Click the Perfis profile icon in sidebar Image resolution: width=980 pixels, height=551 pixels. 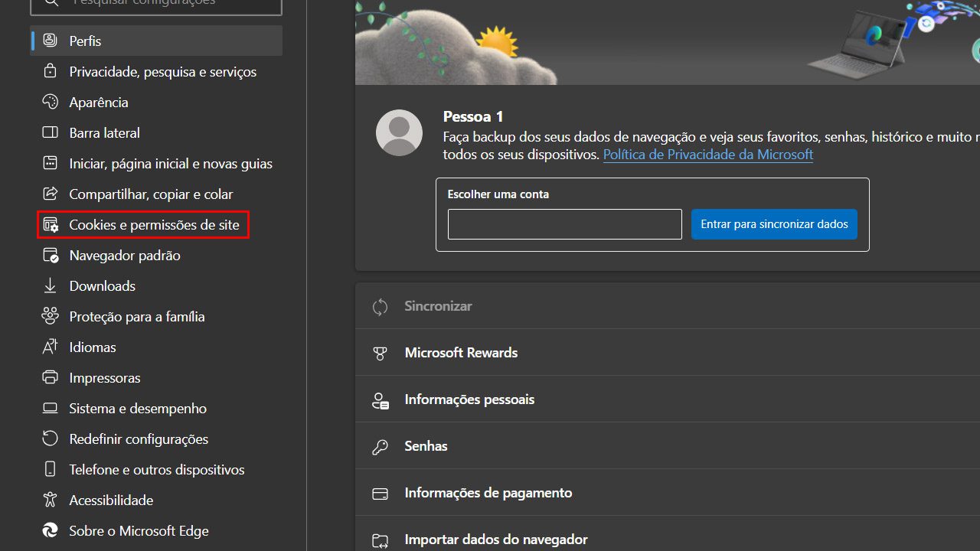click(50, 41)
